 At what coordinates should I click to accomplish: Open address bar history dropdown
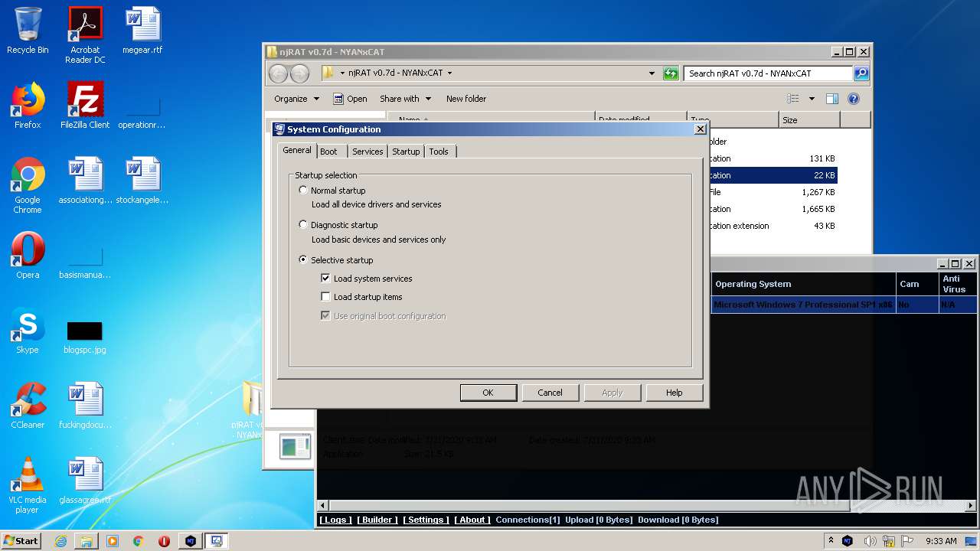tap(652, 73)
